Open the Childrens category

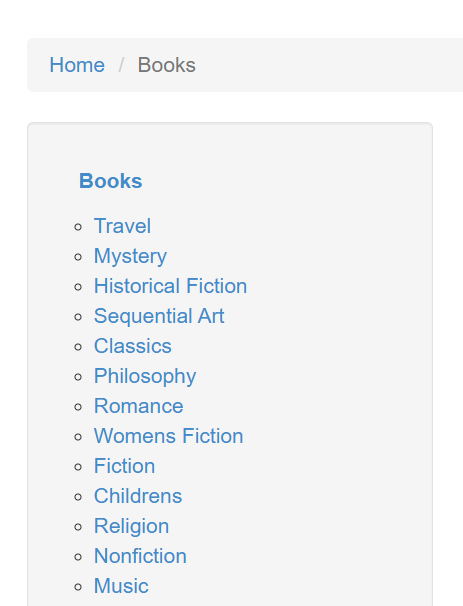coord(138,496)
